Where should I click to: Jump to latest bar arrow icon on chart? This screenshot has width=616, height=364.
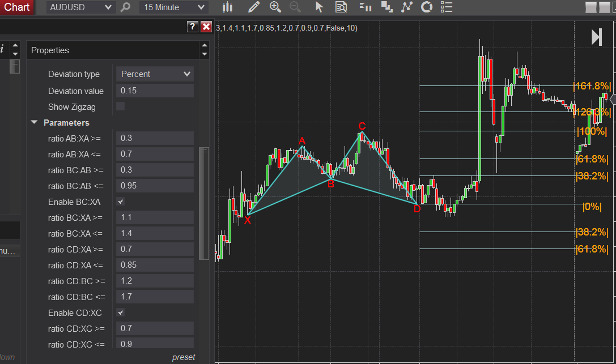pos(597,37)
